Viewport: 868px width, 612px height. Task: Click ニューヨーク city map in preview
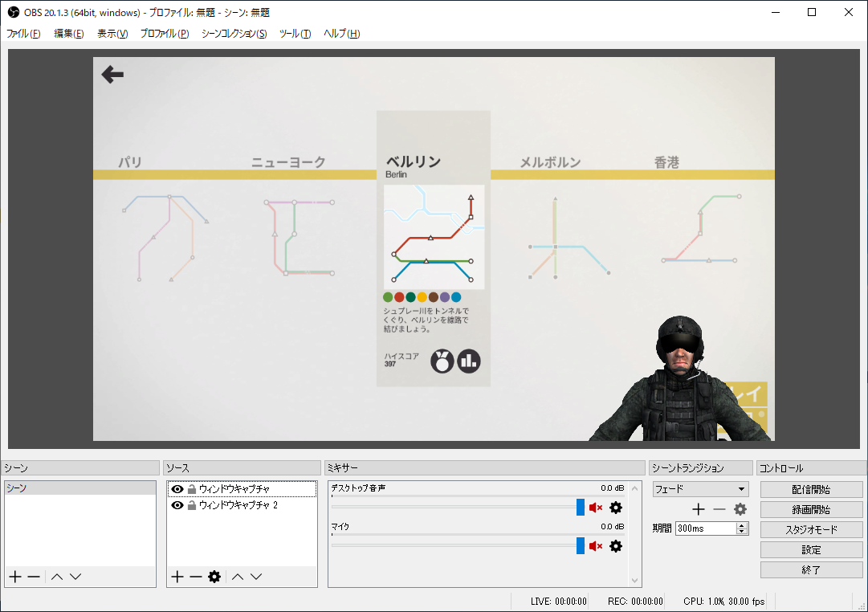pos(299,237)
